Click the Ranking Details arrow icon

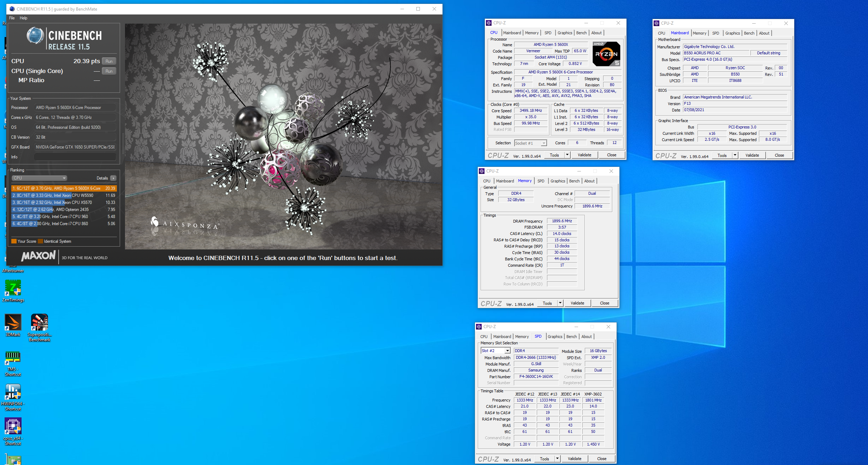click(x=113, y=178)
